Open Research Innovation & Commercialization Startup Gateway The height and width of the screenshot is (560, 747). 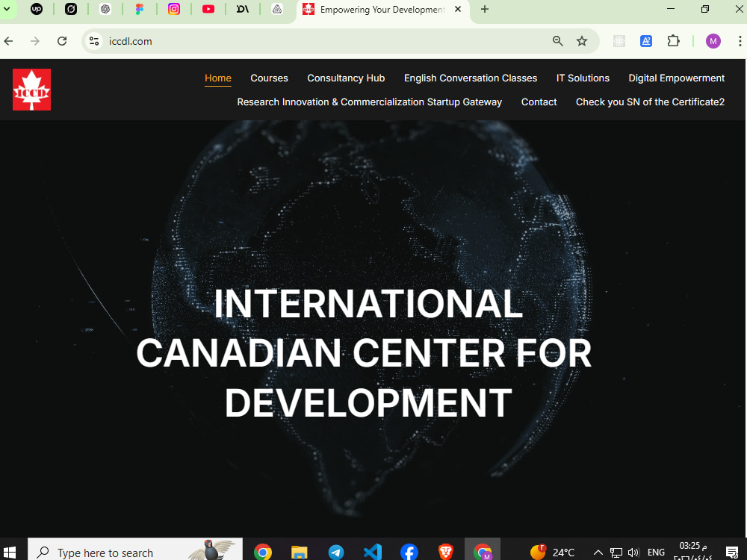369,102
